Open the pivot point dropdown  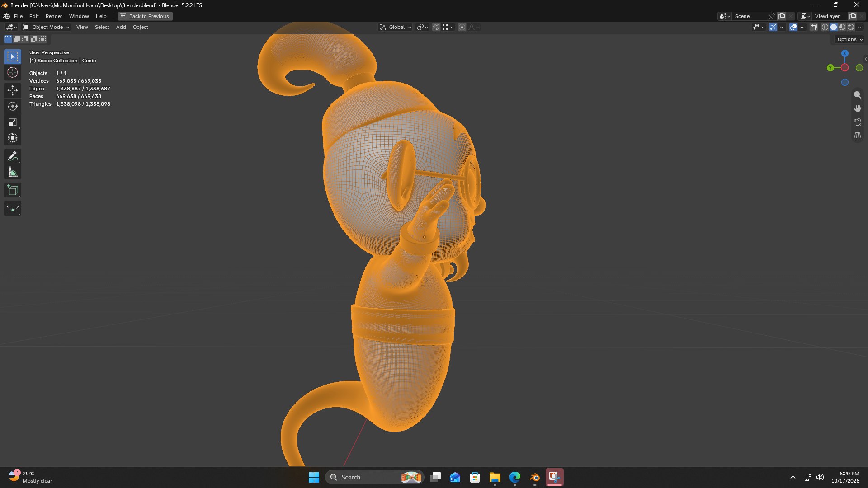[x=422, y=27]
